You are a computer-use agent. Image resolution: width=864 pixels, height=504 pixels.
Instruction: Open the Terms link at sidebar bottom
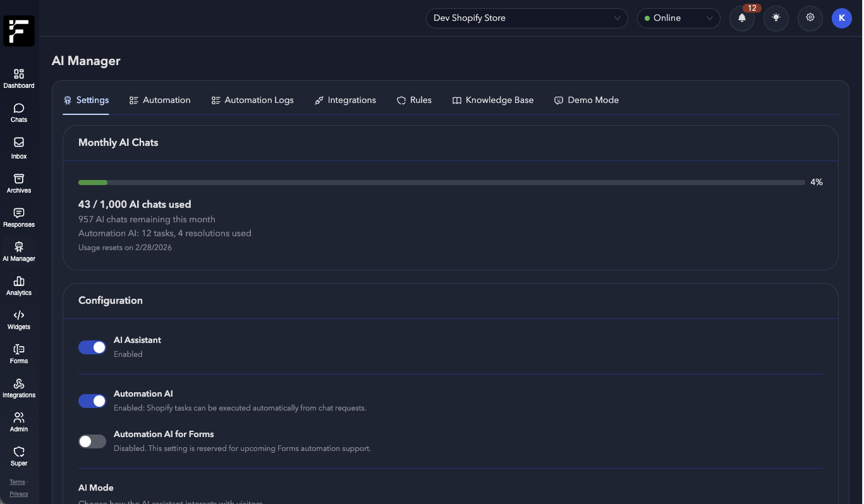coord(16,482)
